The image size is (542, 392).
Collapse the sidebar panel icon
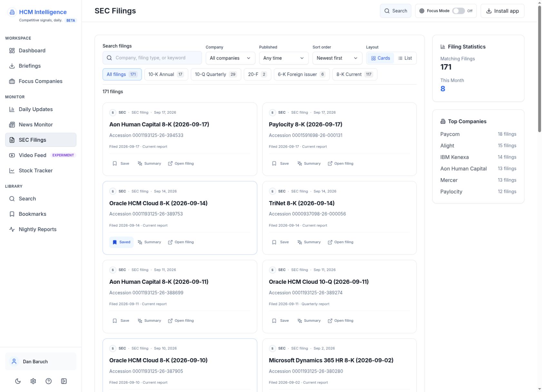pos(64,381)
